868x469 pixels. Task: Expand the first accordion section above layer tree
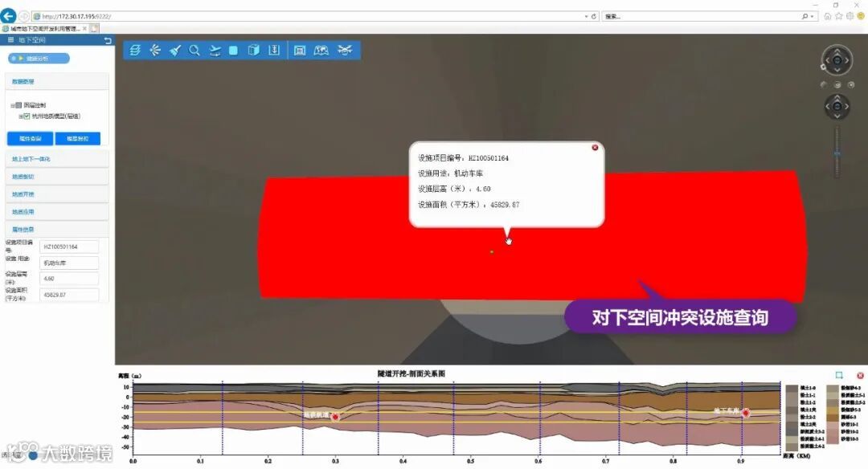[x=57, y=81]
